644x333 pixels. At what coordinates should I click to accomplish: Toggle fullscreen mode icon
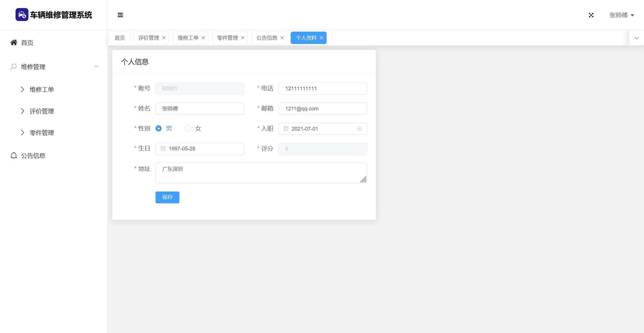coord(591,15)
